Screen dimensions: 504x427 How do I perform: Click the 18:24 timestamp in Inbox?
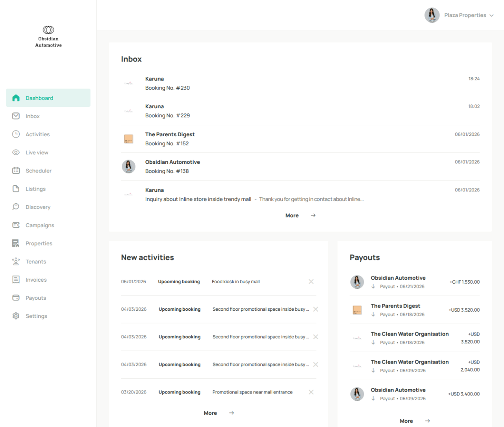pos(474,79)
